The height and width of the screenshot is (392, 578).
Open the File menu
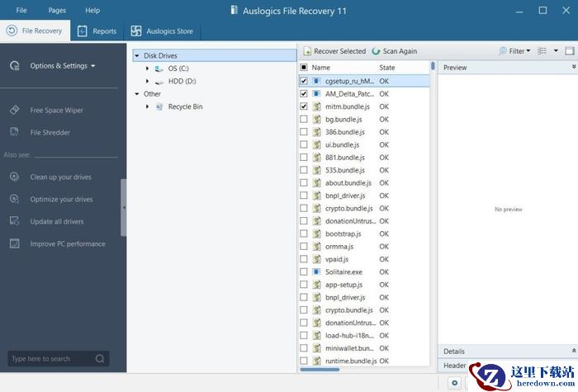coord(21,10)
